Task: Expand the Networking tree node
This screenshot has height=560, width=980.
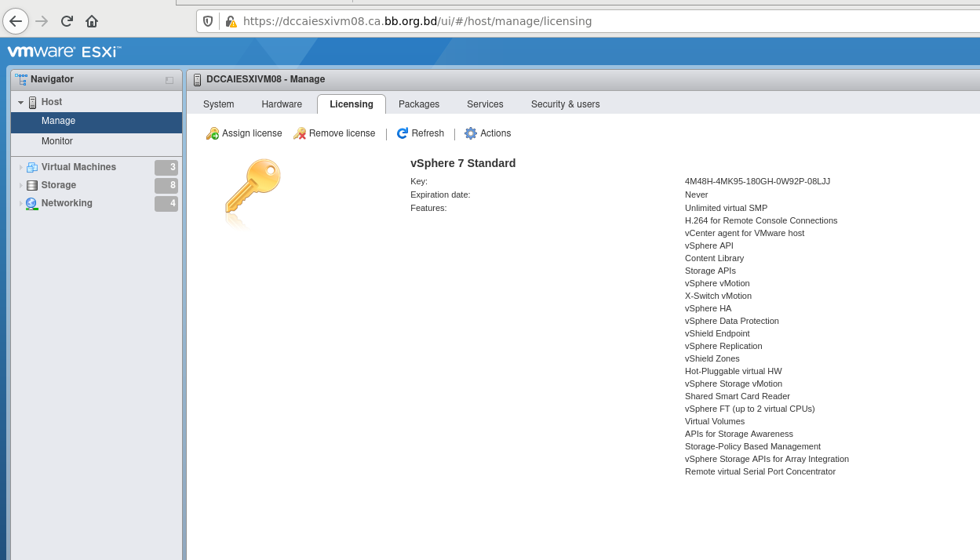Action: point(21,203)
